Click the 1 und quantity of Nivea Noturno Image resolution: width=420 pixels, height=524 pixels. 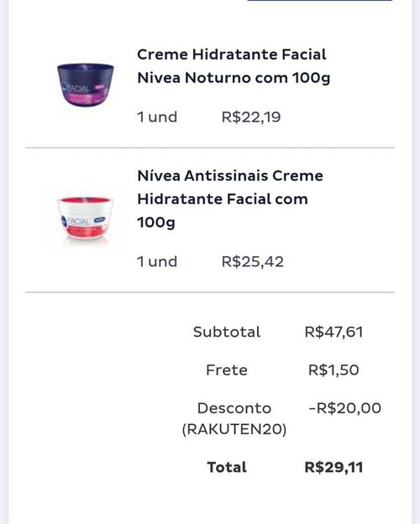click(157, 117)
